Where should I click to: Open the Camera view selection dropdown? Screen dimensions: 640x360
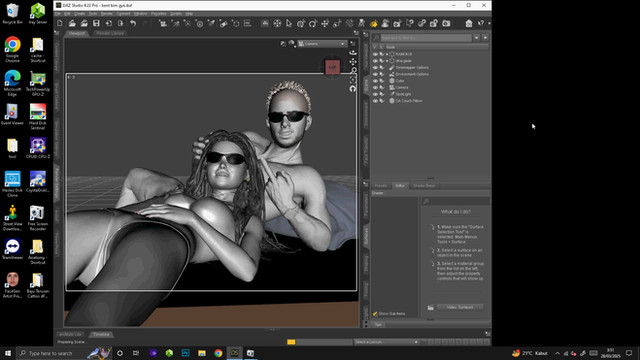coord(322,44)
